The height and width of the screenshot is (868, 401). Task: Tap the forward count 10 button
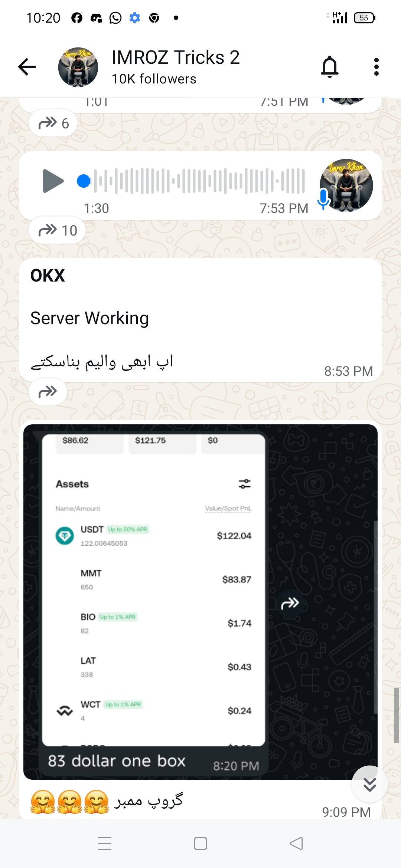click(57, 230)
